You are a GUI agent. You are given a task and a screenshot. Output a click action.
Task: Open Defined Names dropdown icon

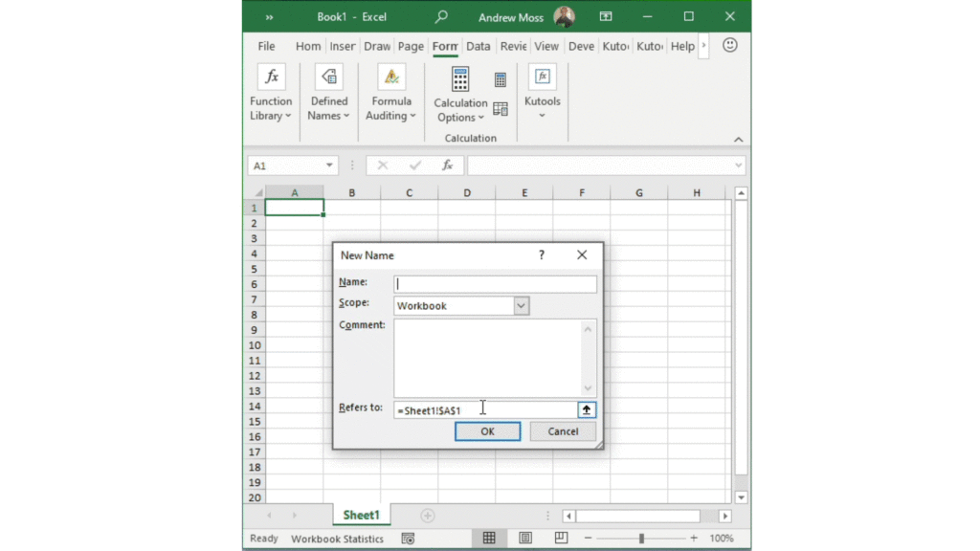pos(328,77)
